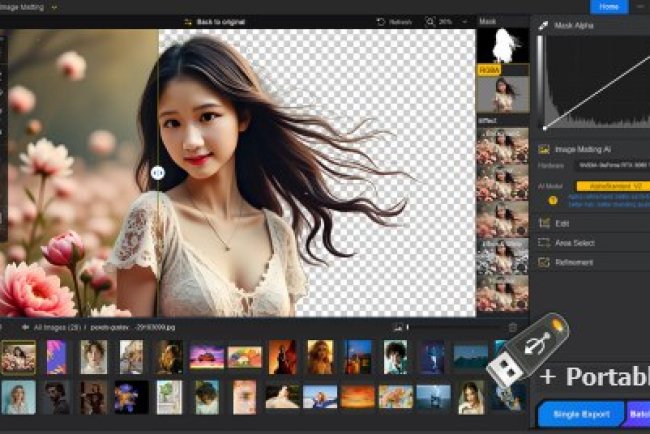Screen dimensions: 650x434
Task: Select the woman in white veil thumbnail
Action: [471, 398]
